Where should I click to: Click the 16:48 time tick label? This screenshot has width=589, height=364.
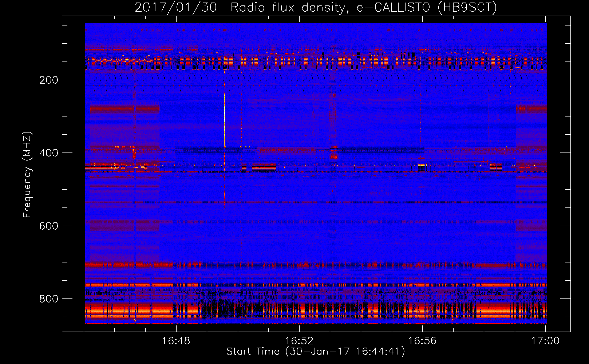click(176, 341)
